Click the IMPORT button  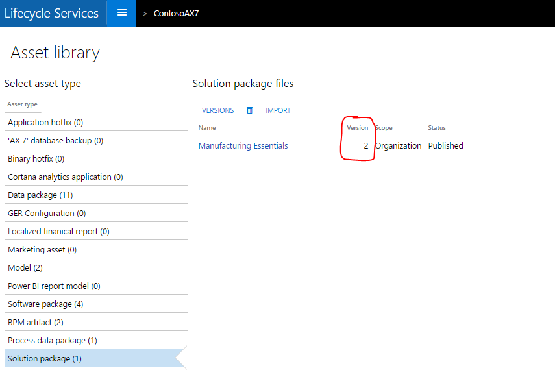click(x=278, y=110)
